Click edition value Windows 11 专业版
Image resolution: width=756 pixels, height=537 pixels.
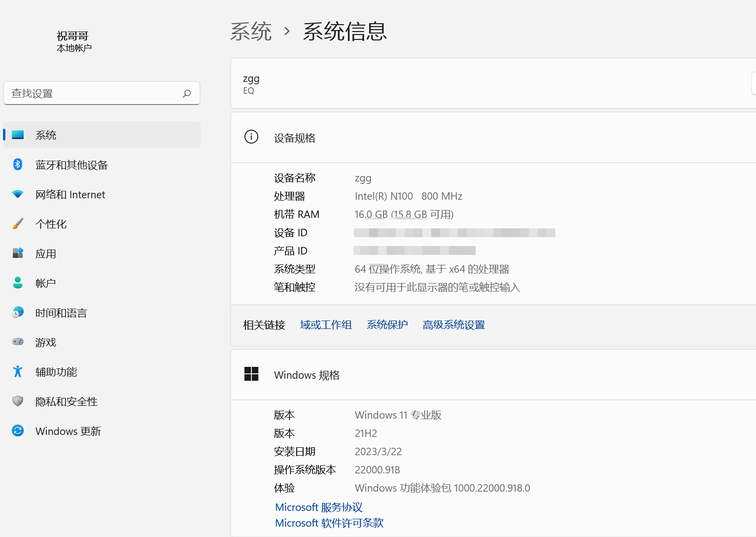pos(398,415)
